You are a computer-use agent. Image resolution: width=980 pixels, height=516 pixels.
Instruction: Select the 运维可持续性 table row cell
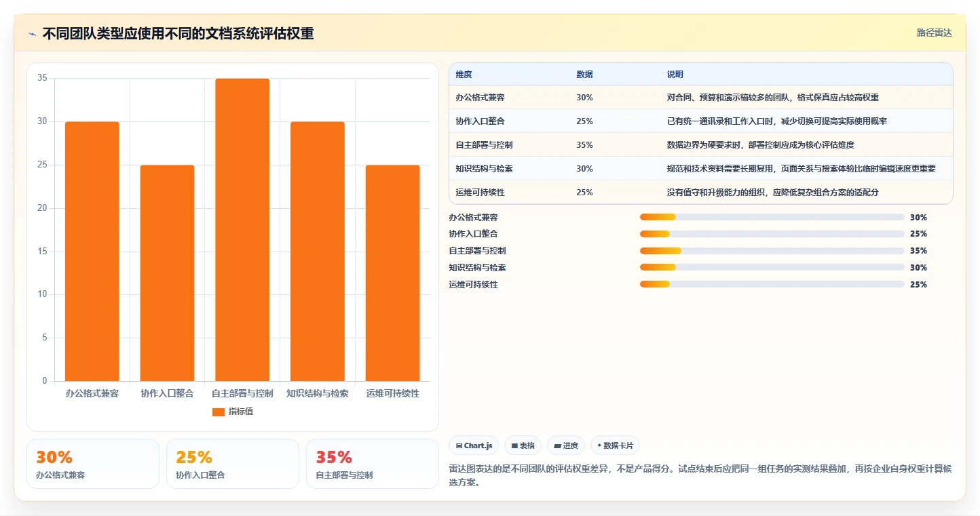pyautogui.click(x=480, y=193)
